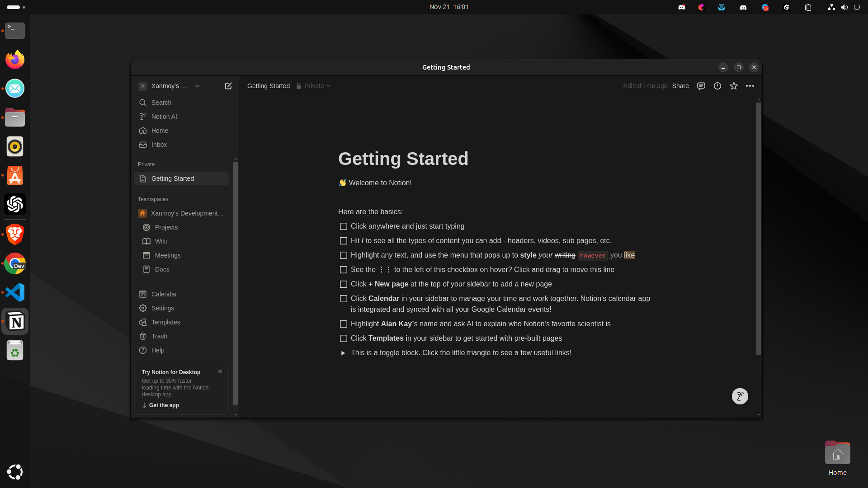Go to Home in sidebar
868x488 pixels.
pos(181,131)
